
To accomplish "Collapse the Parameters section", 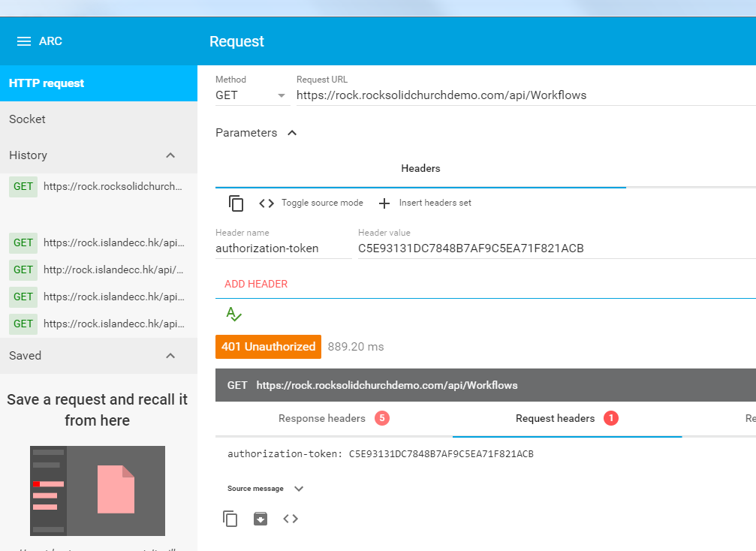I will pyautogui.click(x=292, y=133).
